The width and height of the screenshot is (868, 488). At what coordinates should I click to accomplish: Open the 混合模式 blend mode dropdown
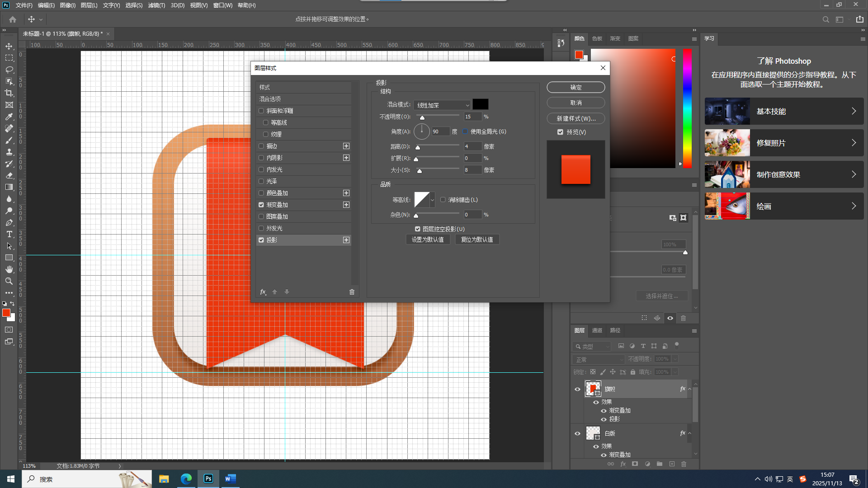click(x=442, y=105)
